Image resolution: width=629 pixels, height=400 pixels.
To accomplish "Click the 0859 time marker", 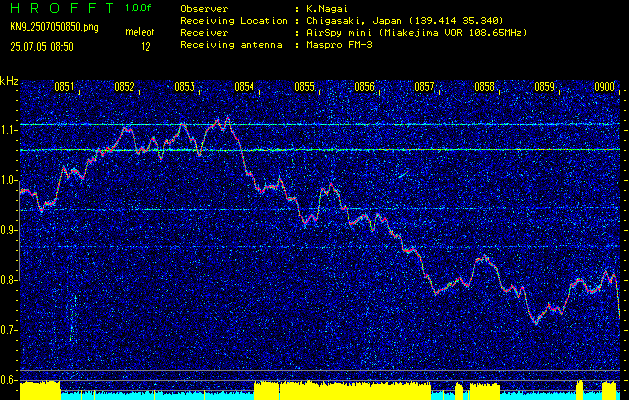I will [544, 86].
